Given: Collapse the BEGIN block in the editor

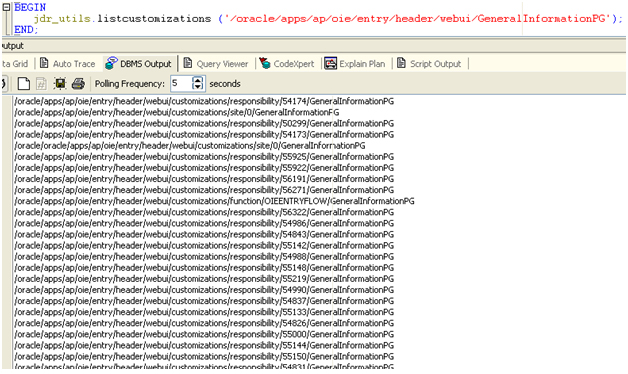Looking at the screenshot, I should (x=6, y=7).
